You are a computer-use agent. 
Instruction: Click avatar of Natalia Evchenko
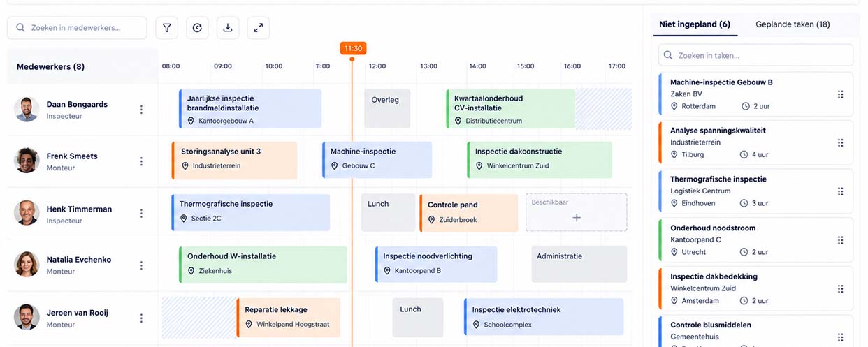tap(27, 265)
